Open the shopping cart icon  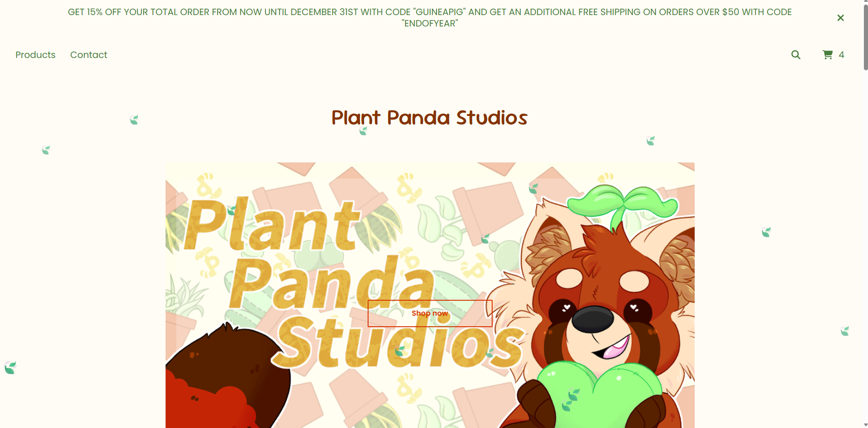tap(827, 55)
